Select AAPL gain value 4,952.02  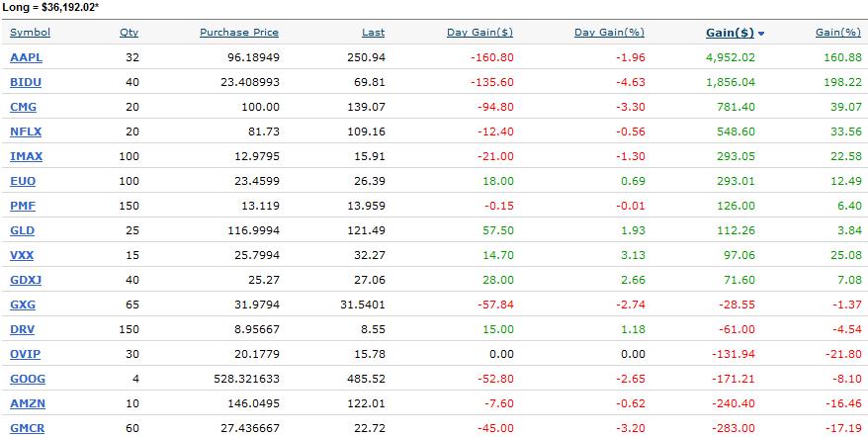731,57
